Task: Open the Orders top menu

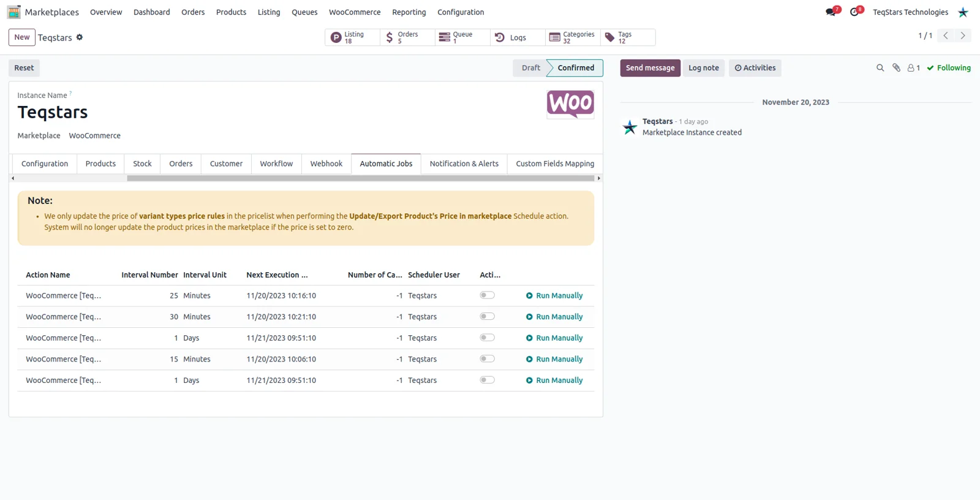Action: [193, 12]
